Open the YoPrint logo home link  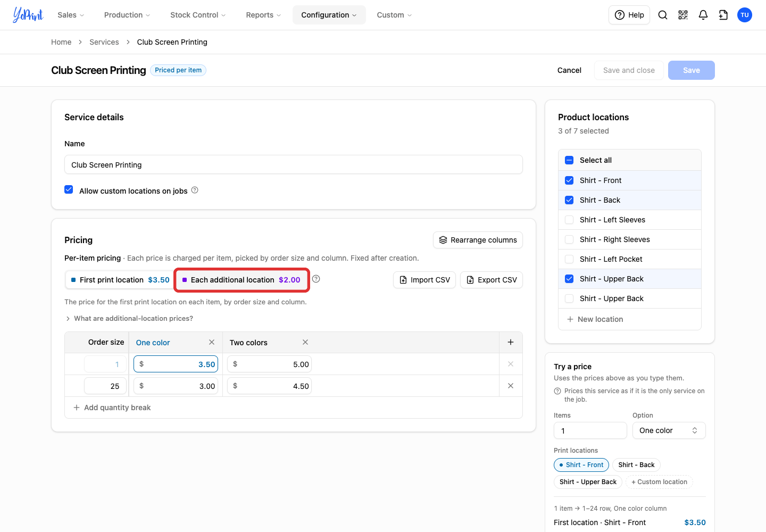tap(28, 15)
